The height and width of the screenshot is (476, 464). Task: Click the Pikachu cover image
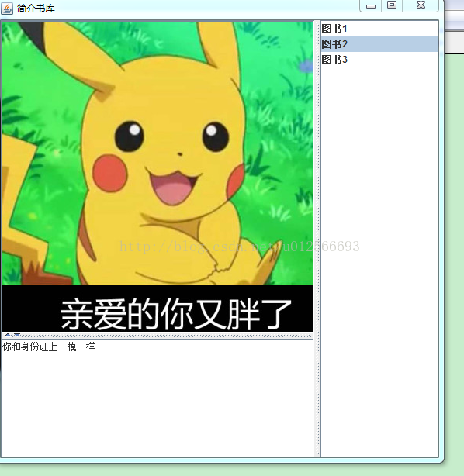[158, 177]
